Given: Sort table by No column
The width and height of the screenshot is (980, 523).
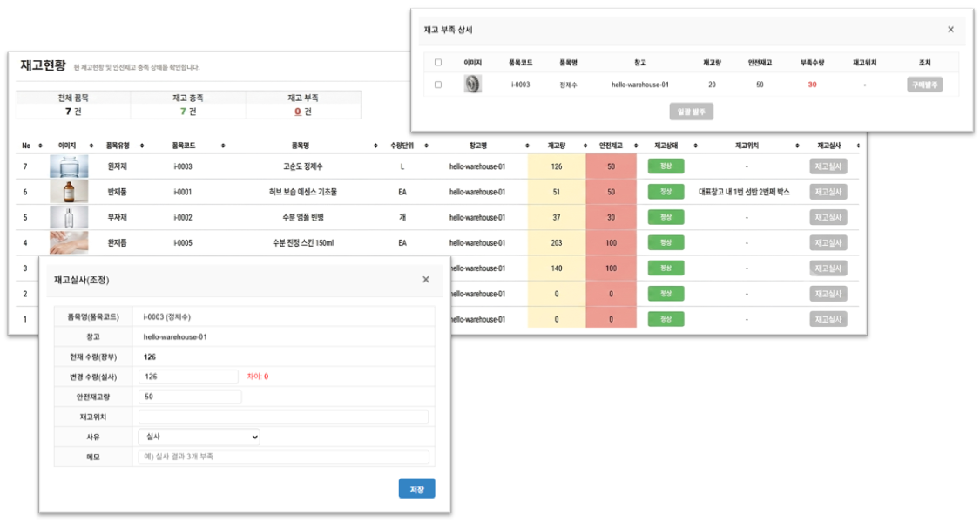Looking at the screenshot, I should (x=41, y=146).
